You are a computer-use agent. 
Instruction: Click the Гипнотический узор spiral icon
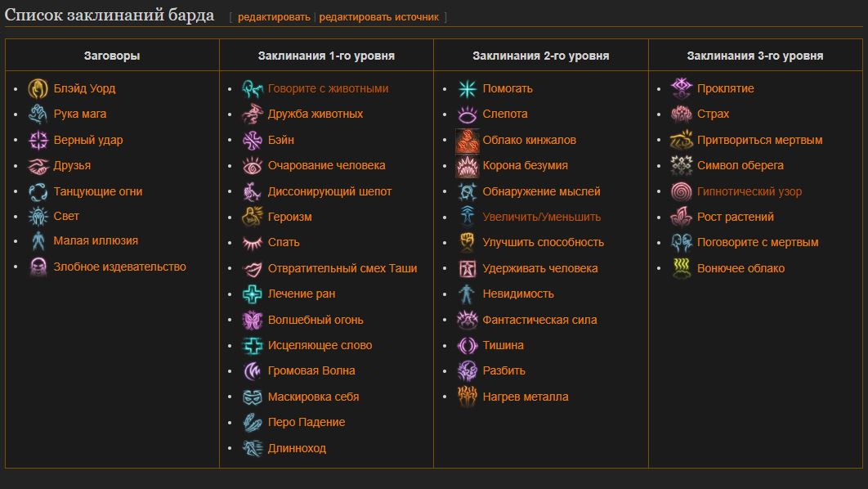click(x=682, y=191)
